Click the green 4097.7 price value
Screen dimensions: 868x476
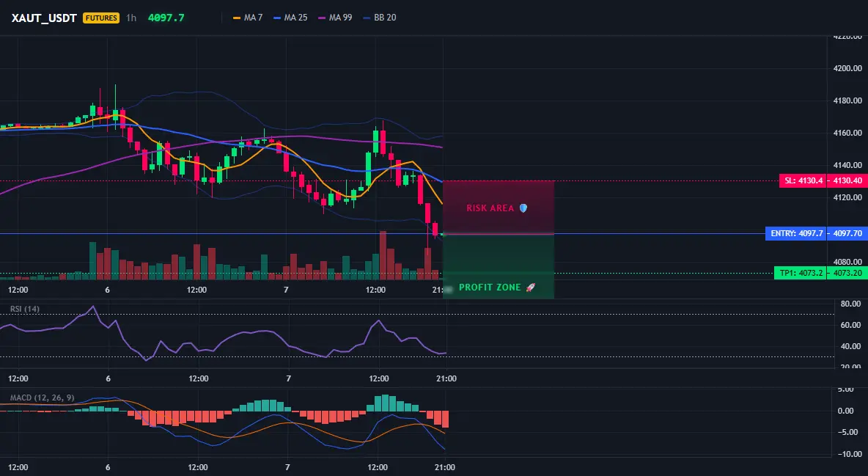click(x=166, y=18)
